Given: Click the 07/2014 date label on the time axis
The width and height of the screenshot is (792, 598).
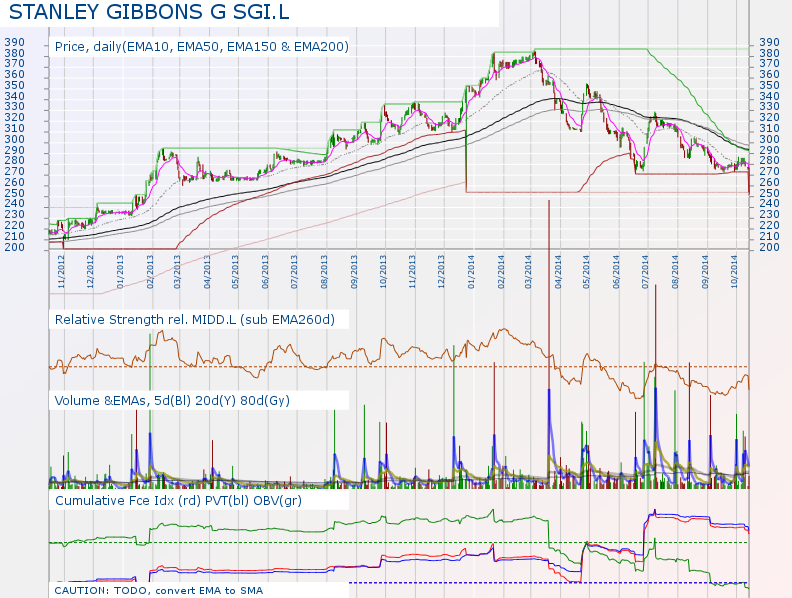Looking at the screenshot, I should click(645, 272).
